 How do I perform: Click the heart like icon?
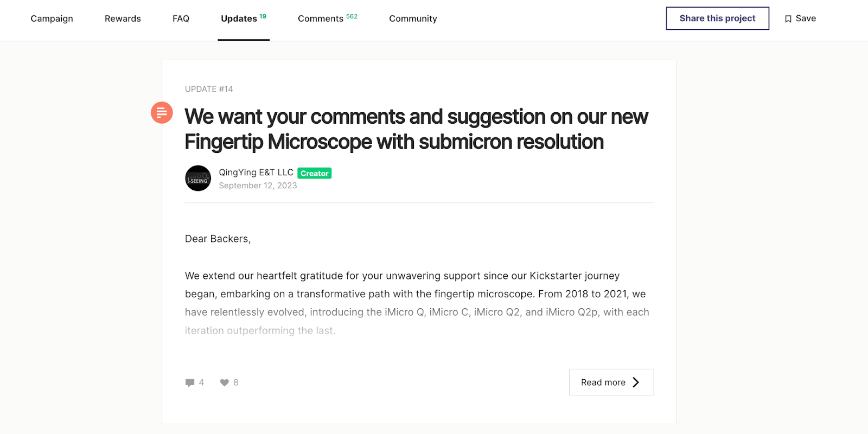(224, 382)
